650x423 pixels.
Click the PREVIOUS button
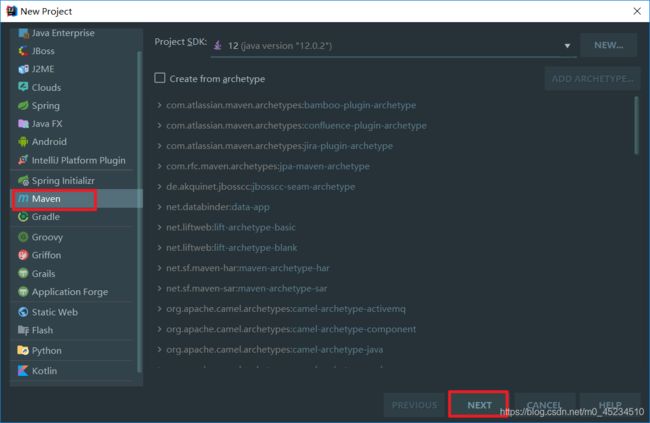(415, 405)
